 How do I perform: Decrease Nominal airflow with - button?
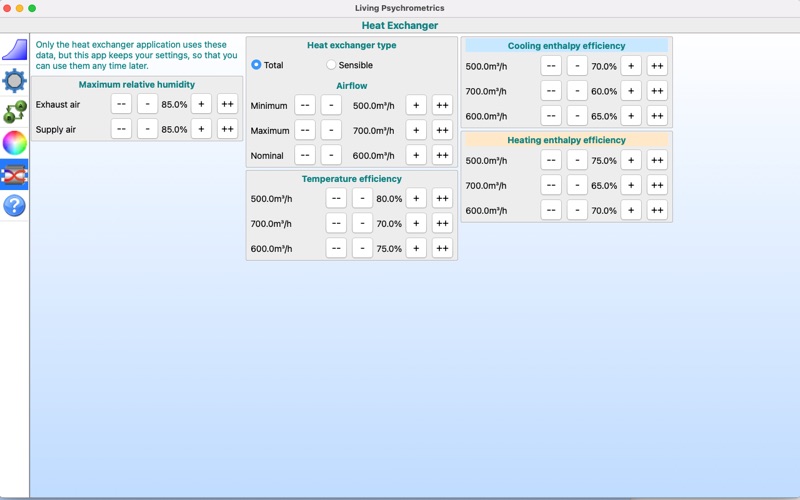coord(331,155)
